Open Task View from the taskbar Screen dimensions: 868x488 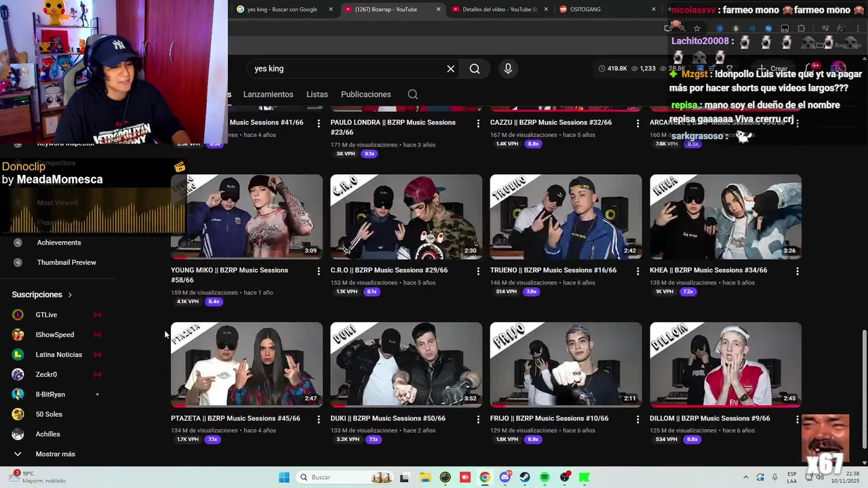pyautogui.click(x=404, y=477)
